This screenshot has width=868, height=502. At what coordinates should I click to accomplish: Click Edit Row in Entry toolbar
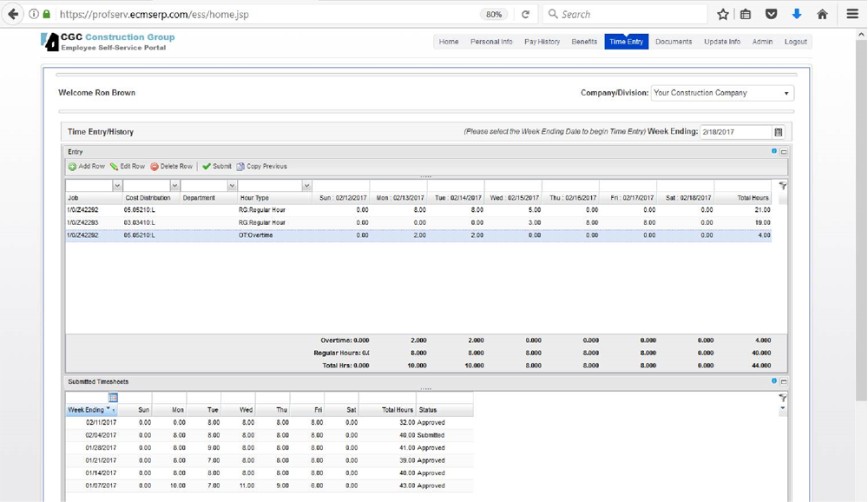coord(127,167)
